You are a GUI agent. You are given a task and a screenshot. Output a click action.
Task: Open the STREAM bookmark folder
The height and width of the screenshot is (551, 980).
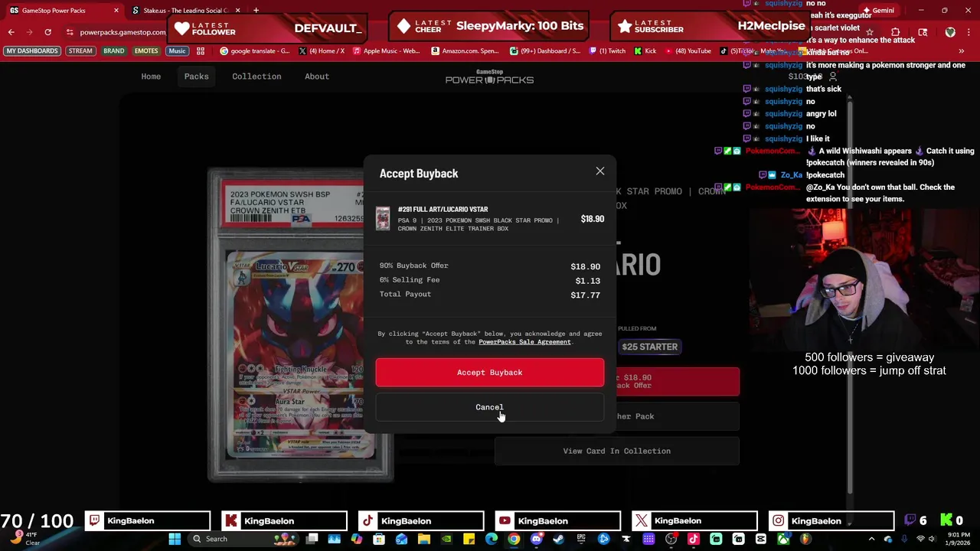[x=80, y=51]
